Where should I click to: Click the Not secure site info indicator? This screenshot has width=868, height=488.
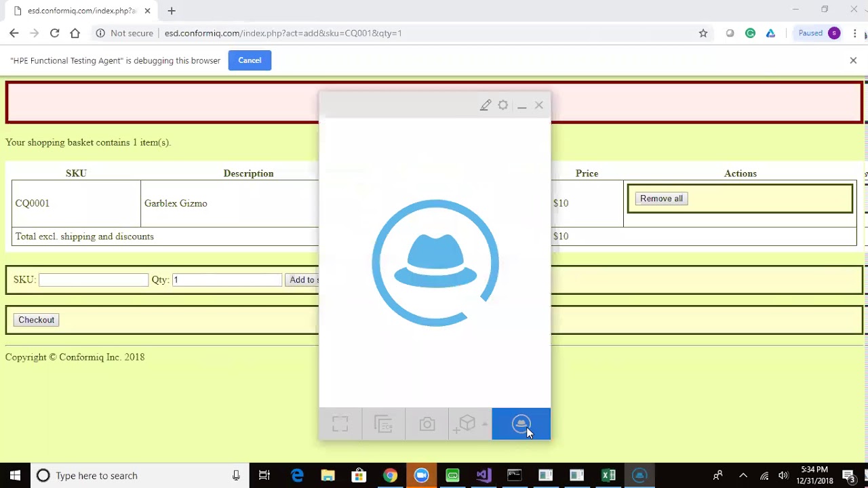(x=125, y=33)
